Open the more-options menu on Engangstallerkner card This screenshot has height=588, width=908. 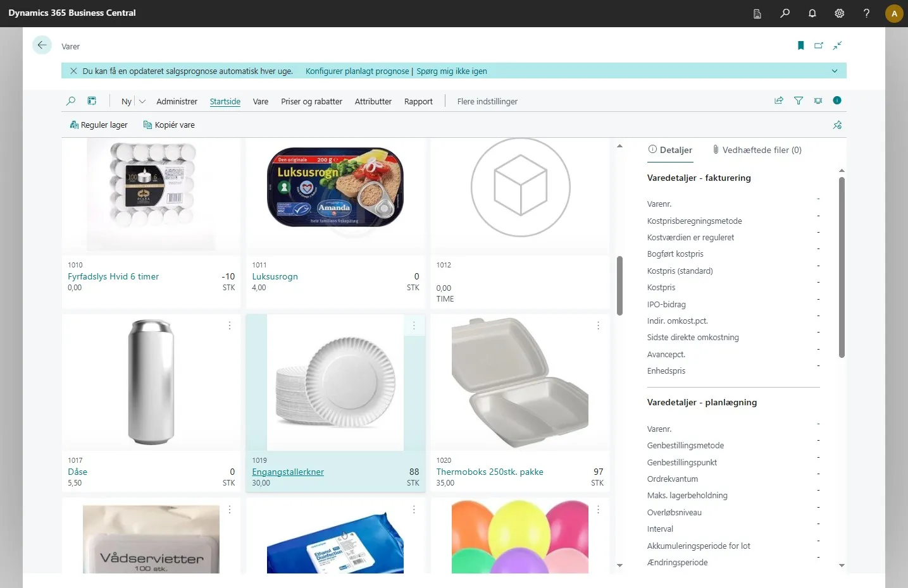pos(414,326)
